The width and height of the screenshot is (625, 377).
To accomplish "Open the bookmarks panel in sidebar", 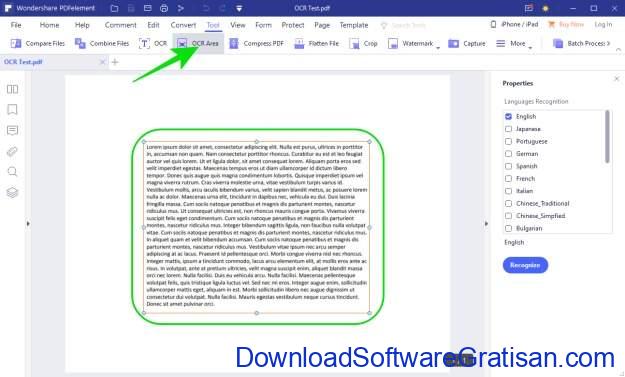I will (x=12, y=110).
